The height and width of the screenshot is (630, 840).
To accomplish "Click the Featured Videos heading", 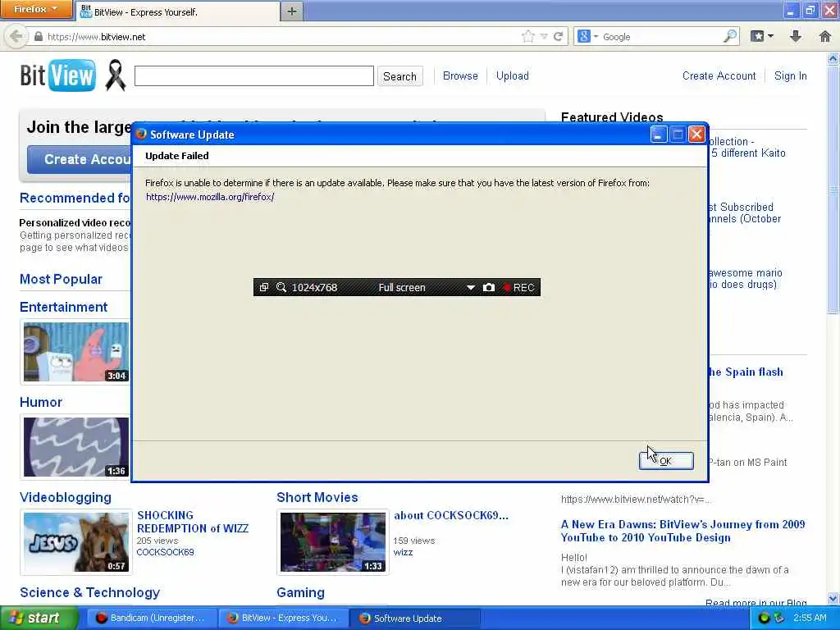I will (x=612, y=117).
